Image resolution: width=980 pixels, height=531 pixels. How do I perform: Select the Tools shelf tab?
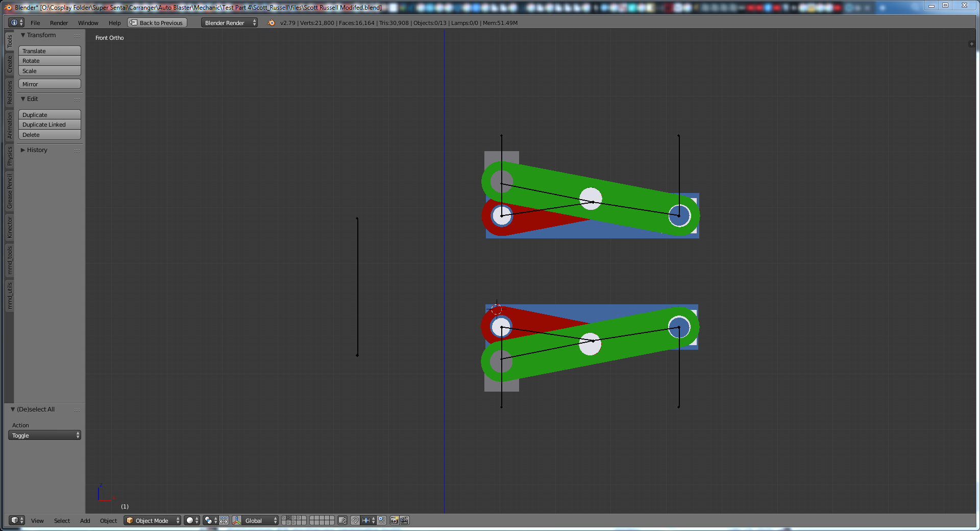pyautogui.click(x=9, y=41)
